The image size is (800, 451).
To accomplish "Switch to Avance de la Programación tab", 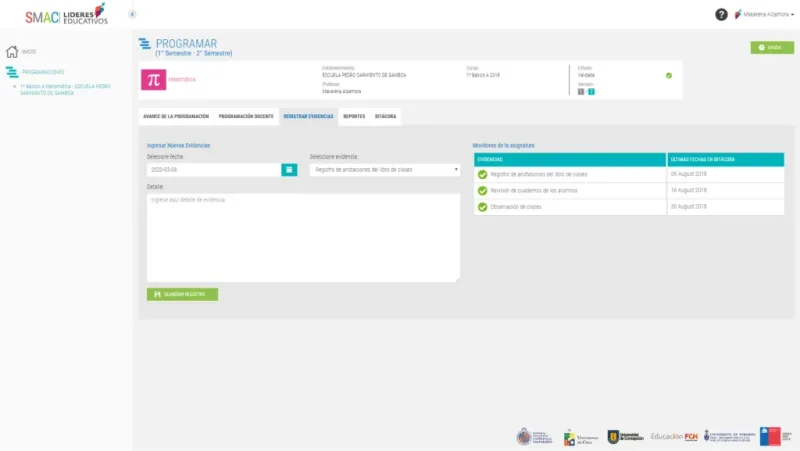I will (176, 116).
